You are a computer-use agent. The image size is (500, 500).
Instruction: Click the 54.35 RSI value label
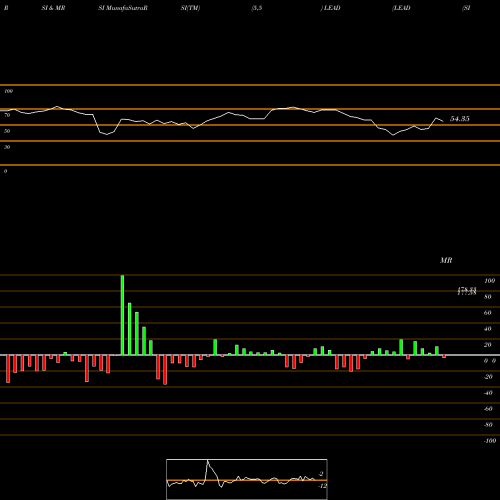[x=460, y=119]
